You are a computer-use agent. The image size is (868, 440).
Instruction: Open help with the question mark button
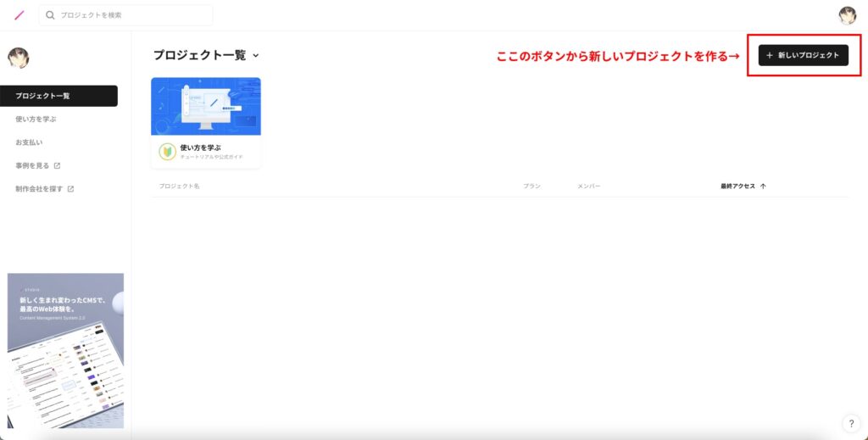[x=851, y=423]
